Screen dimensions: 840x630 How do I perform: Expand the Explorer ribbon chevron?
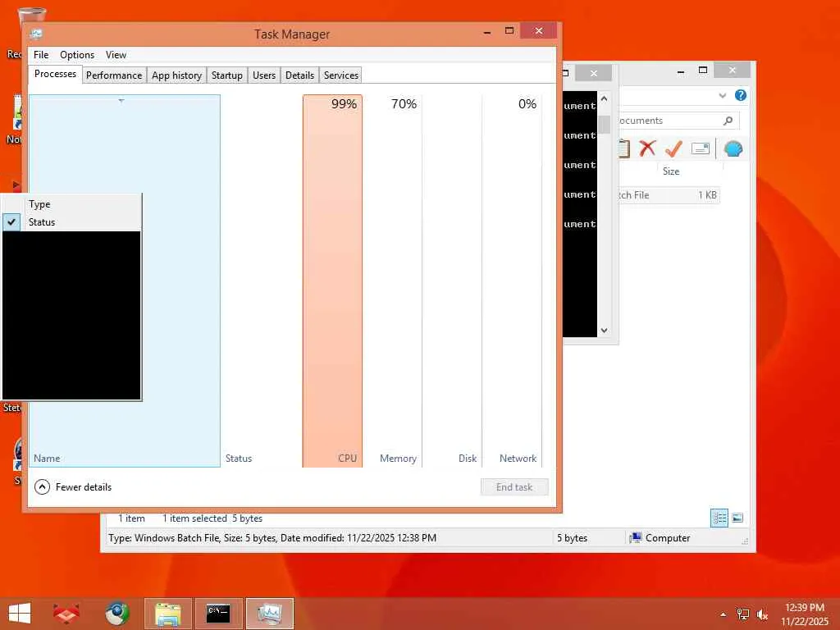click(x=722, y=95)
